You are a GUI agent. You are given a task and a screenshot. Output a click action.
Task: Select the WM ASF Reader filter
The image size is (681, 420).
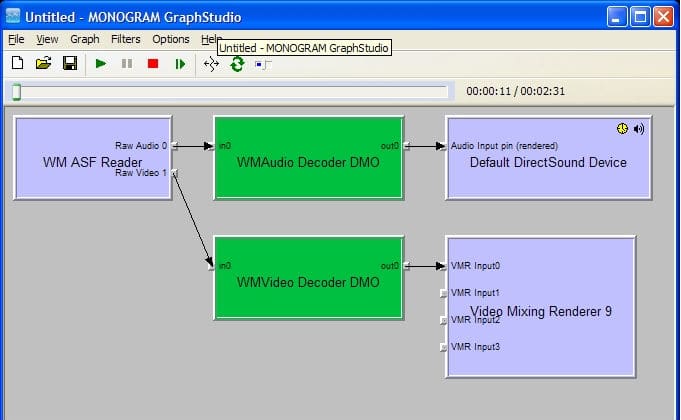tap(93, 158)
